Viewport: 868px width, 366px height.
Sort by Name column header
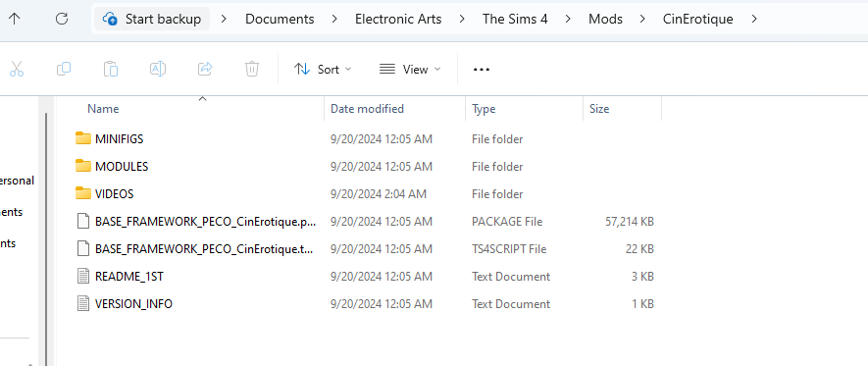(103, 109)
